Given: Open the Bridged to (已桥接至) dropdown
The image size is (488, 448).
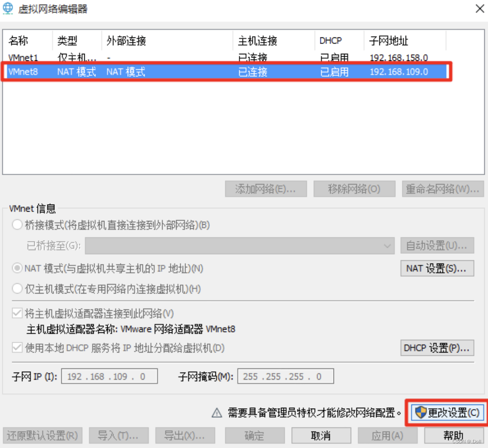Looking at the screenshot, I should click(x=240, y=246).
